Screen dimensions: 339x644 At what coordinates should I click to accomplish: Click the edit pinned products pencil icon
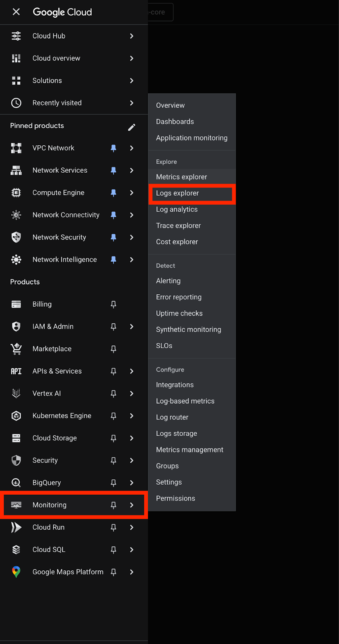[x=131, y=127]
